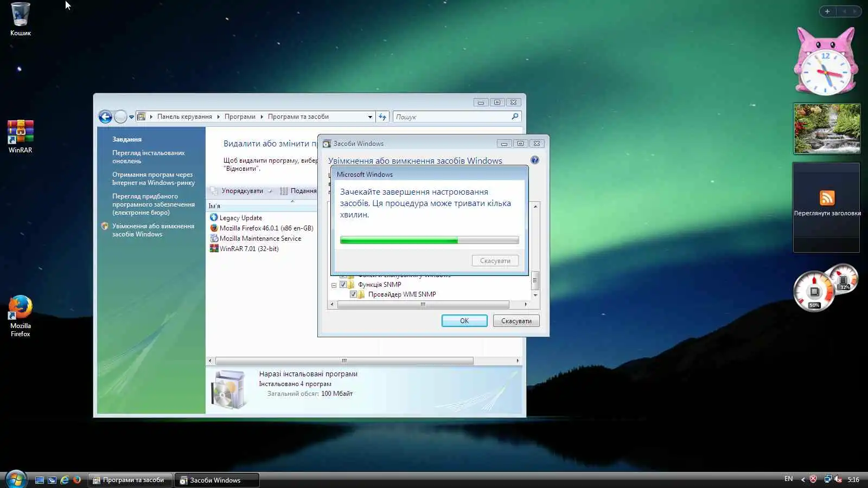Click the network tray icon
Screen dimensions: 868x488
click(827, 479)
